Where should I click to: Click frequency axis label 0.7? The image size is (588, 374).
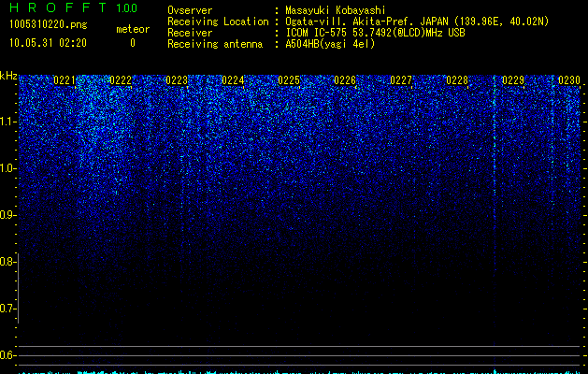coord(8,309)
